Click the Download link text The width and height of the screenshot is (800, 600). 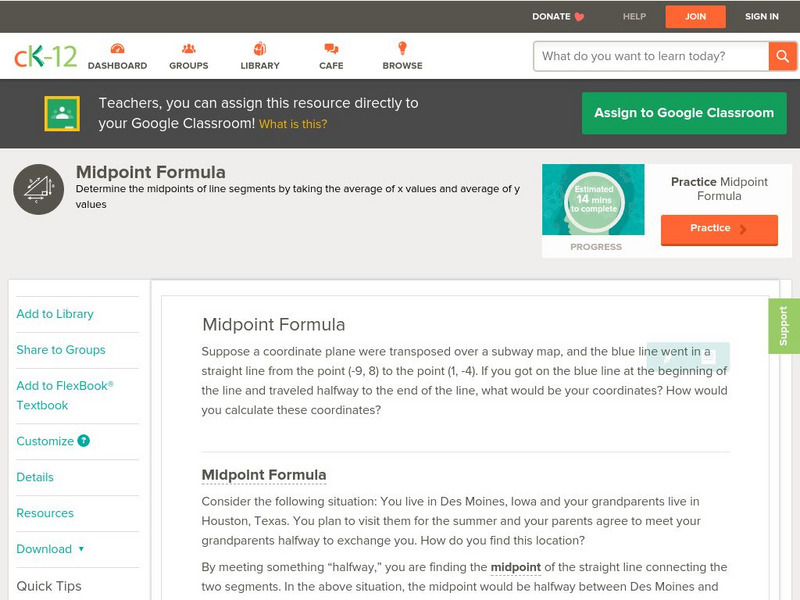coord(44,549)
